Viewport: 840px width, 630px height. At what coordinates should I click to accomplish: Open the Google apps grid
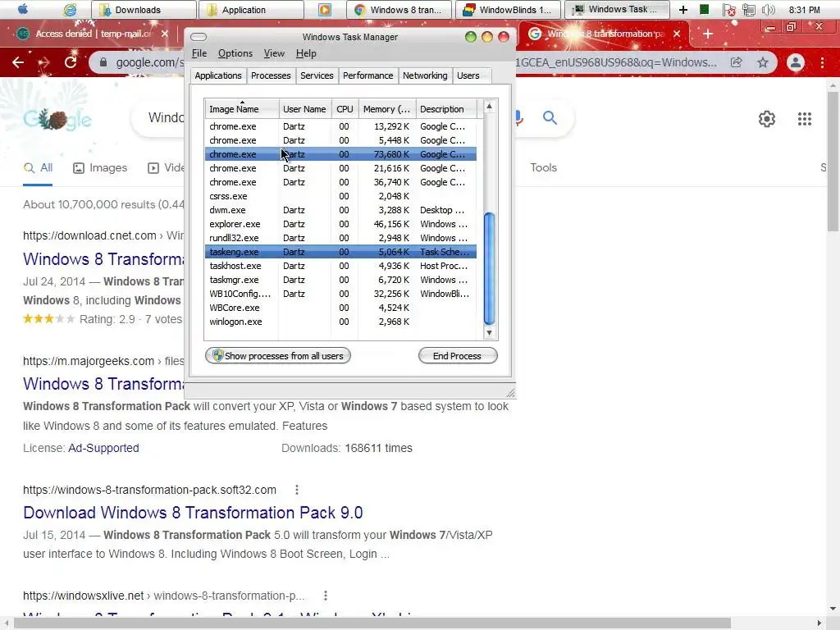tap(804, 118)
